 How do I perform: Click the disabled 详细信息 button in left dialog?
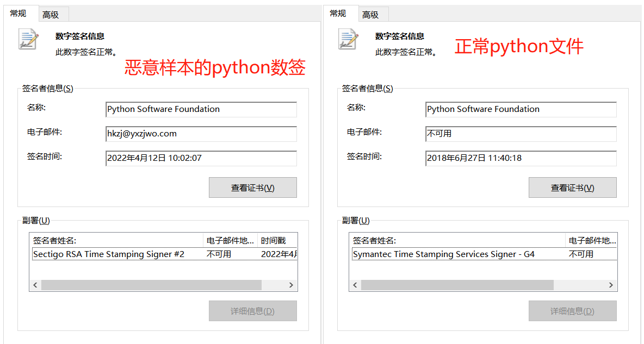[252, 310]
